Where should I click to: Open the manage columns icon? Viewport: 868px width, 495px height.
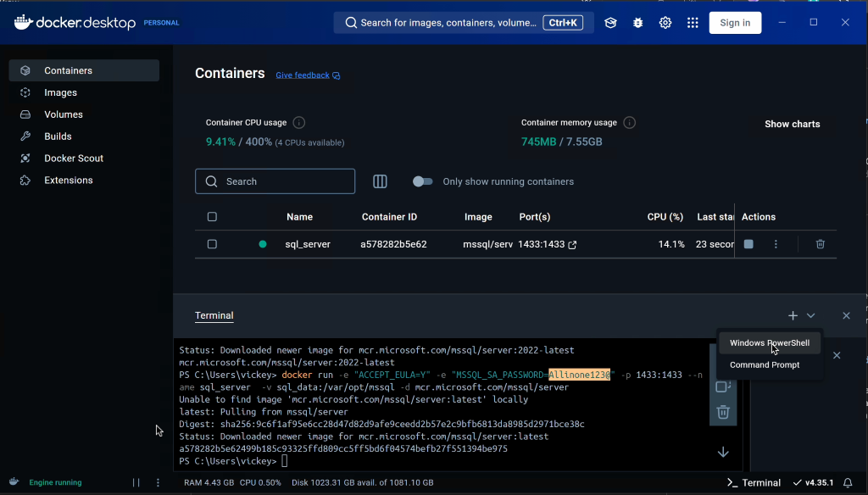coord(380,181)
